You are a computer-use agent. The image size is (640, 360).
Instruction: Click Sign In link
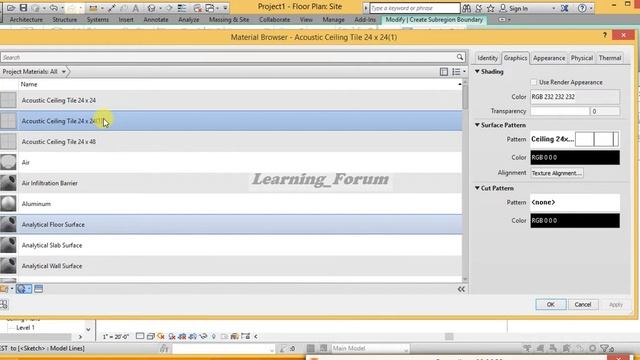pos(518,9)
